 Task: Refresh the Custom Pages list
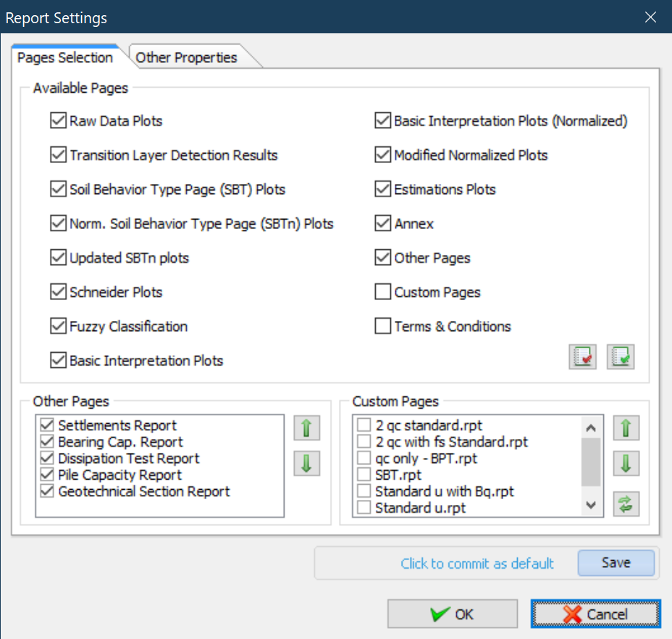[626, 504]
